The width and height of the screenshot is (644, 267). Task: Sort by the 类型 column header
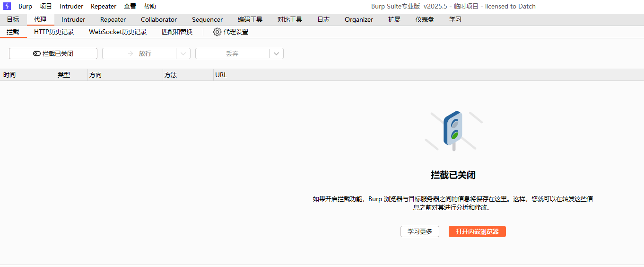pos(72,75)
